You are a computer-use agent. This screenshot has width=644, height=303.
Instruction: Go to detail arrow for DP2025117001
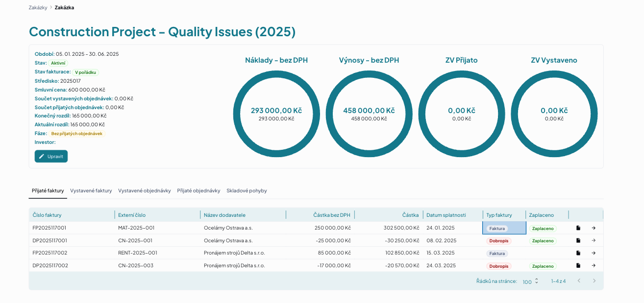(x=594, y=240)
